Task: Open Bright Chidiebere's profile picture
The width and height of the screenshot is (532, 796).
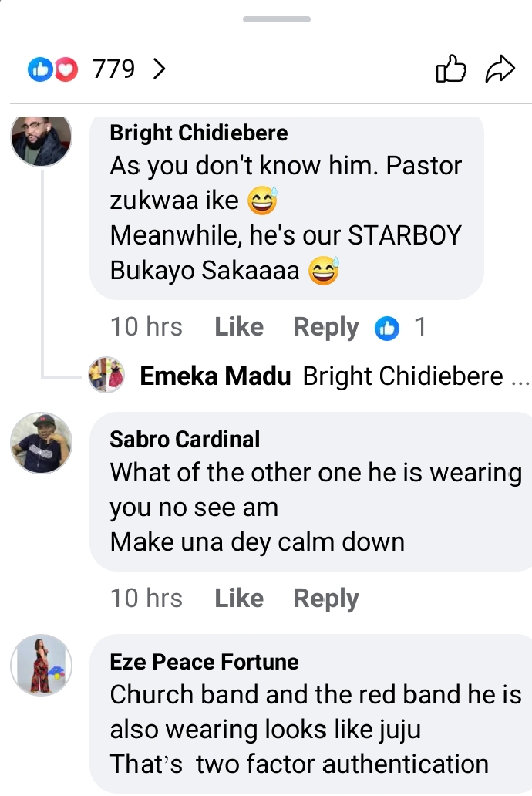Action: (x=42, y=139)
